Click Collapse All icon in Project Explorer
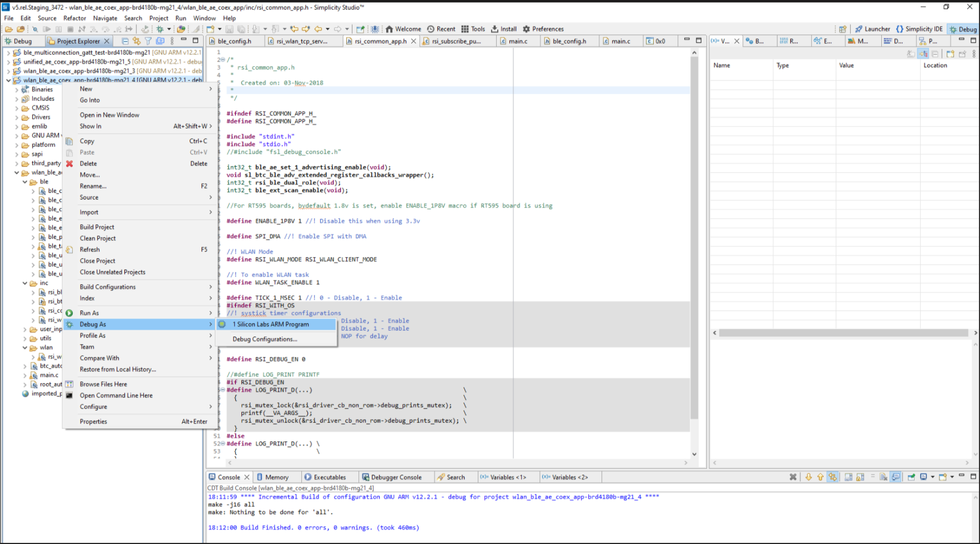 coord(125,41)
